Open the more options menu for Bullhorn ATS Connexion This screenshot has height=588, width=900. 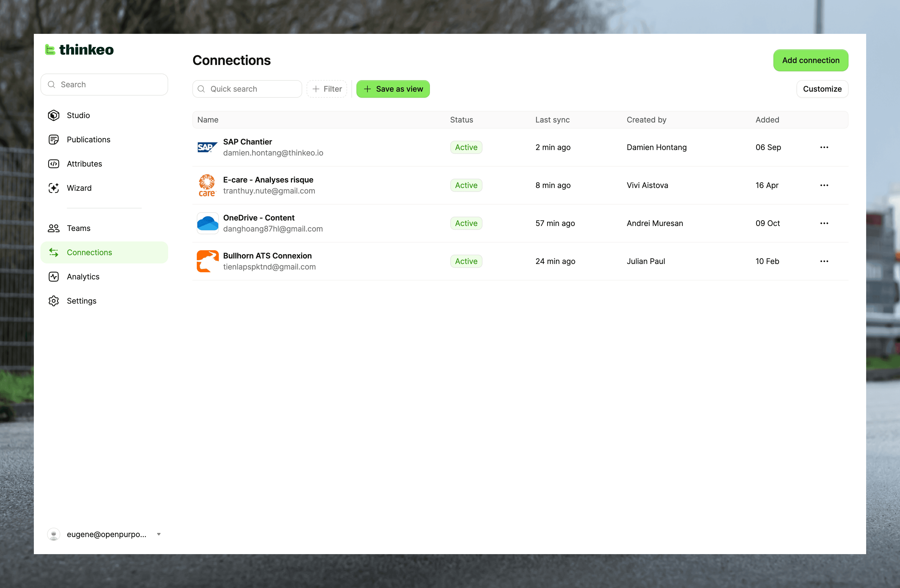[x=824, y=261]
